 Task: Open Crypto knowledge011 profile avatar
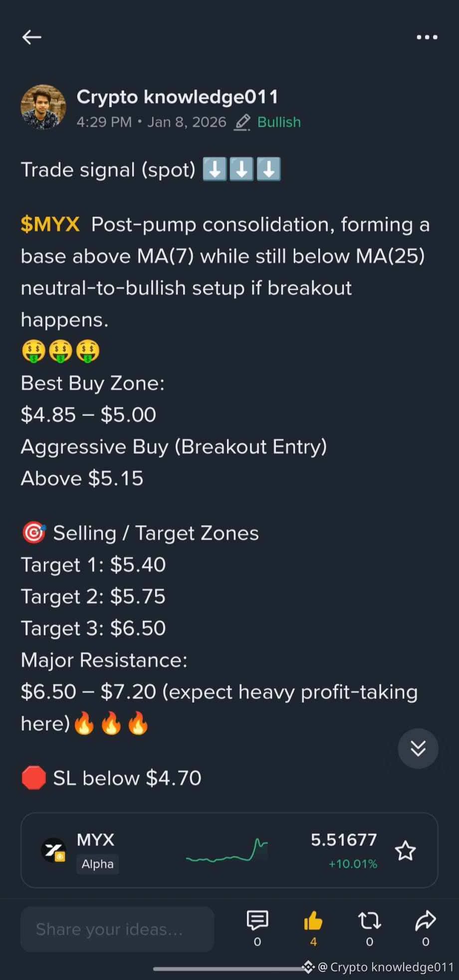click(x=43, y=107)
